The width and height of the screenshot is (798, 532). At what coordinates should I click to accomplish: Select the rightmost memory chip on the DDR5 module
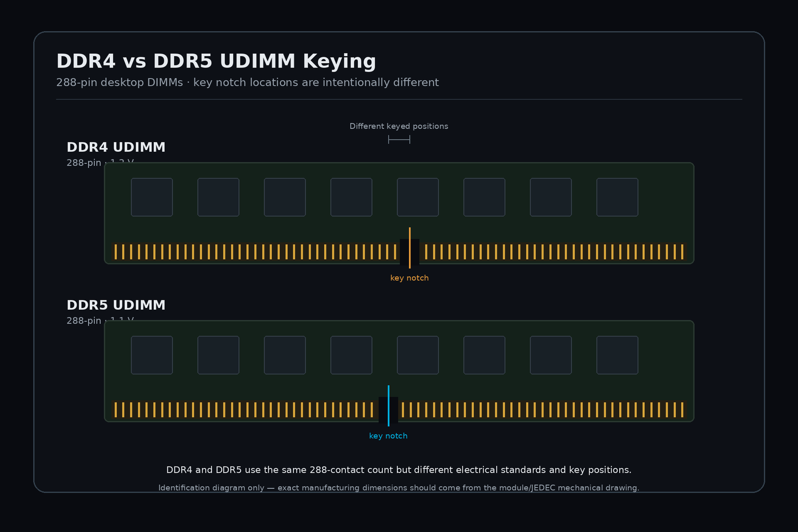tap(617, 355)
